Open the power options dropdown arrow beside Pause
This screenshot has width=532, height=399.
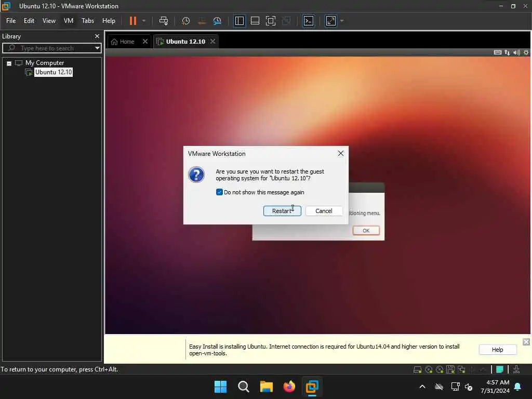click(144, 21)
